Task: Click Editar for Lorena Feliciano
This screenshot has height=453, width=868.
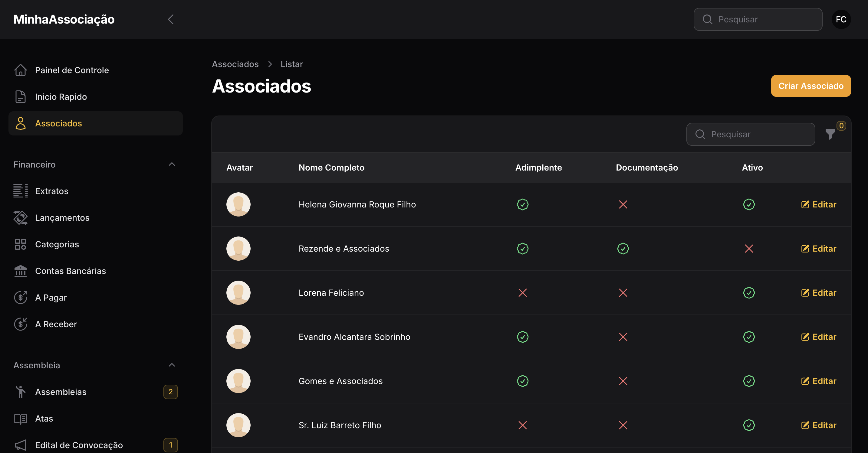Action: point(819,293)
